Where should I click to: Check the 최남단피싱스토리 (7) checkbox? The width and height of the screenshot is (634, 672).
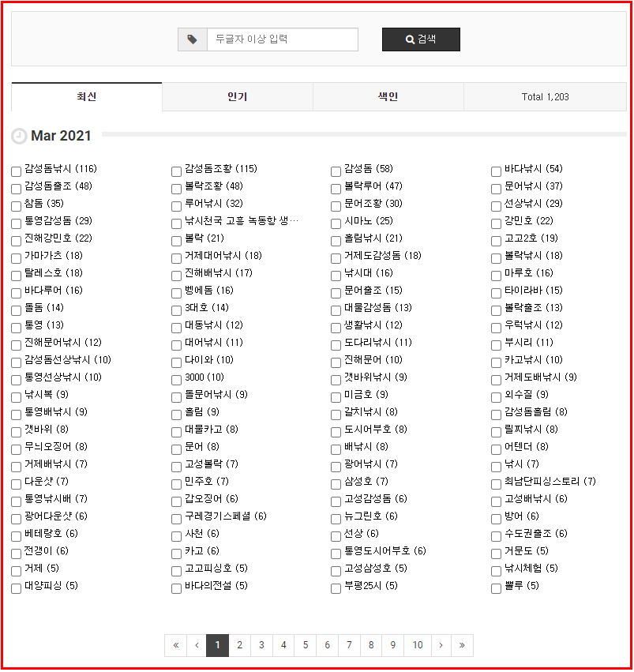[x=496, y=484]
